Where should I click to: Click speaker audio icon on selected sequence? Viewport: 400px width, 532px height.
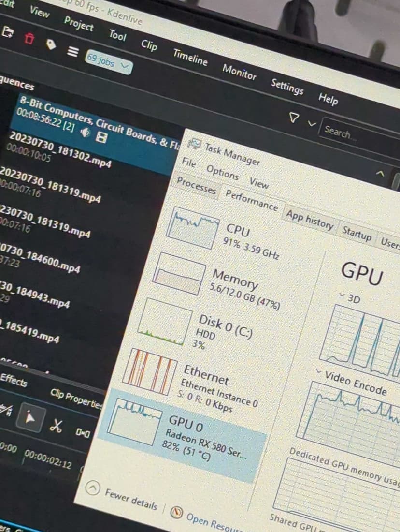[85, 133]
